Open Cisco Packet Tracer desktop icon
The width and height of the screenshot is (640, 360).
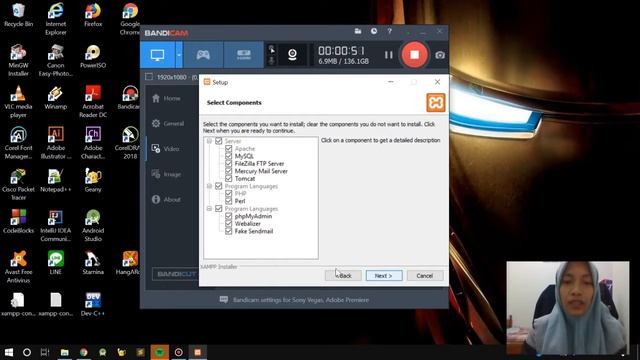tap(18, 184)
